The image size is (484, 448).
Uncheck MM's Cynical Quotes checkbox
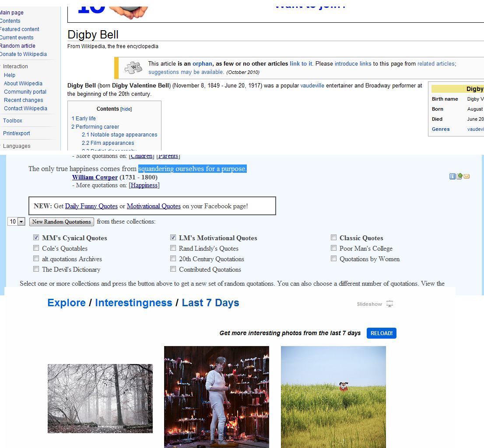tap(36, 238)
